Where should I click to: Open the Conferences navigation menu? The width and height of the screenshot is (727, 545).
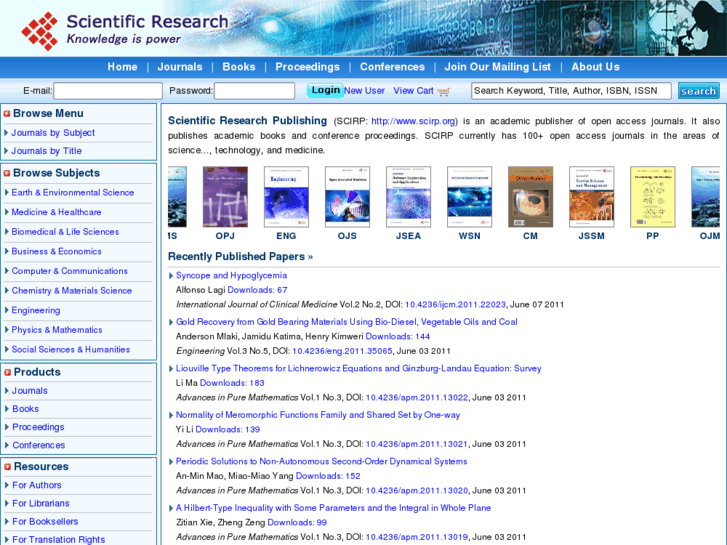392,67
